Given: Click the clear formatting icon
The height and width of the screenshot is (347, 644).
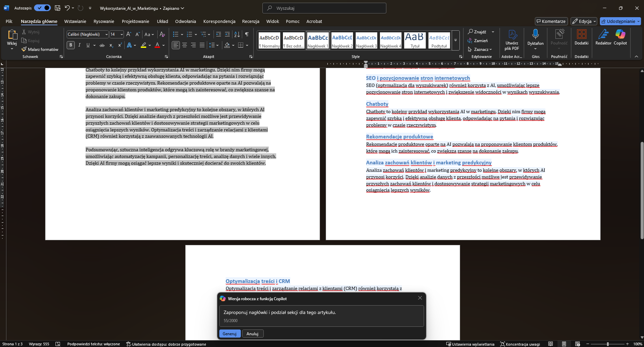Looking at the screenshot, I should [x=162, y=34].
